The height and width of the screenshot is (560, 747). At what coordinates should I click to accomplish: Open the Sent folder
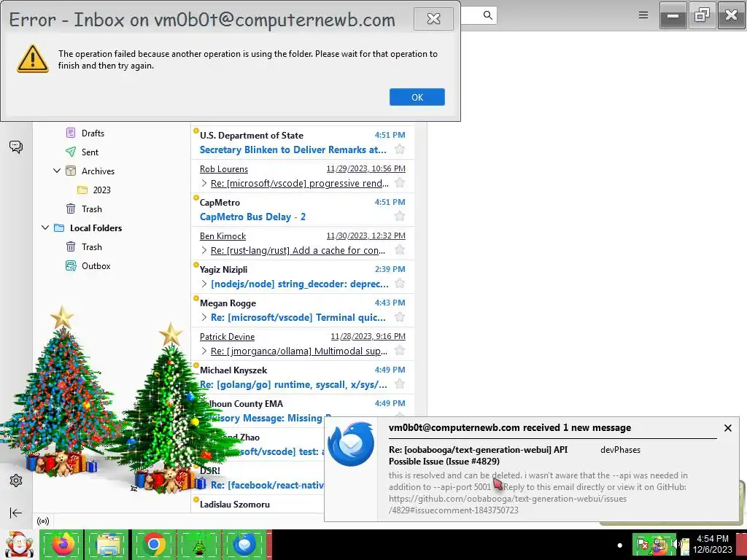pos(90,152)
